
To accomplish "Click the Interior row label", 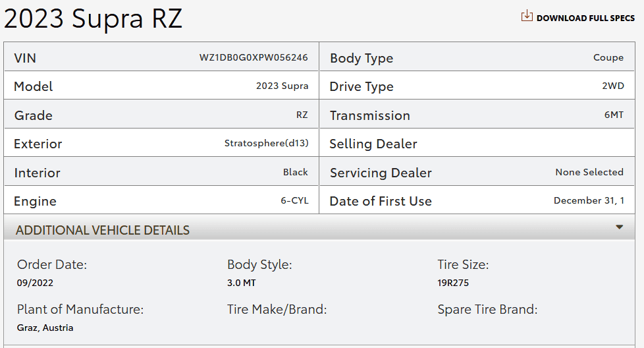I will tap(37, 173).
